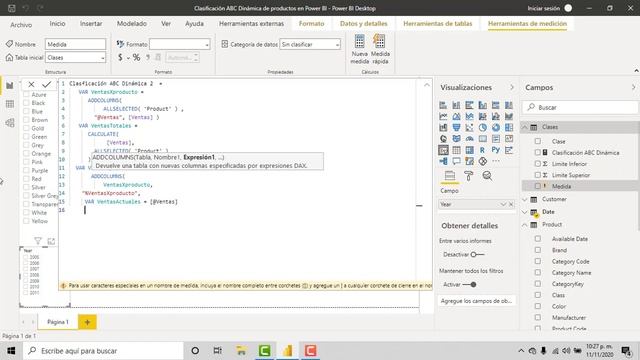Image resolution: width=640 pixels, height=360 pixels.
Task: Open the Analytics magnifier tab
Action: point(487,176)
